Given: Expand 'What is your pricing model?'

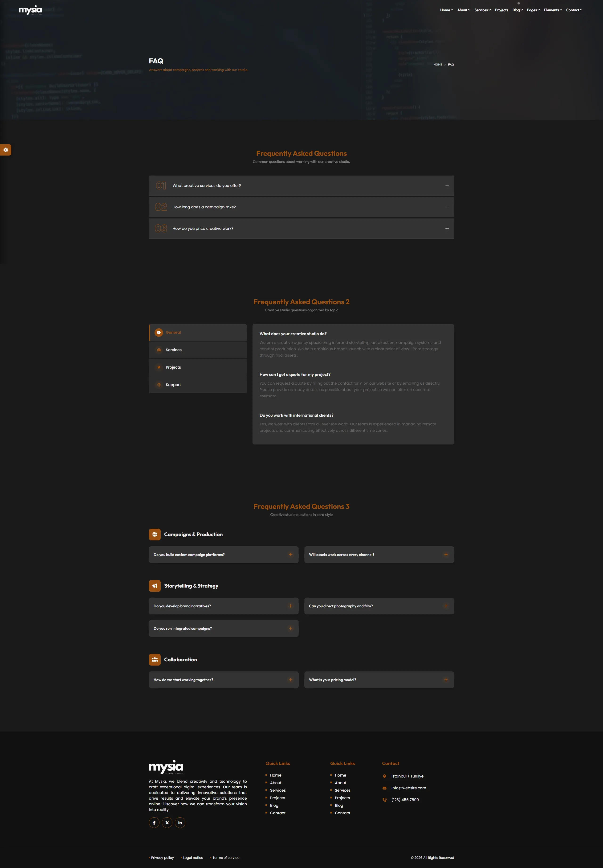Looking at the screenshot, I should (379, 680).
